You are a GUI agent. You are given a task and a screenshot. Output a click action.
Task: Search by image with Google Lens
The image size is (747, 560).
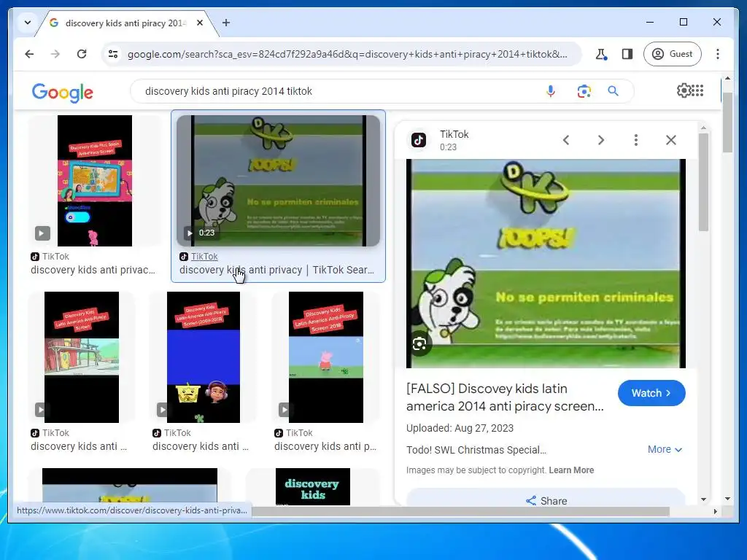[584, 91]
